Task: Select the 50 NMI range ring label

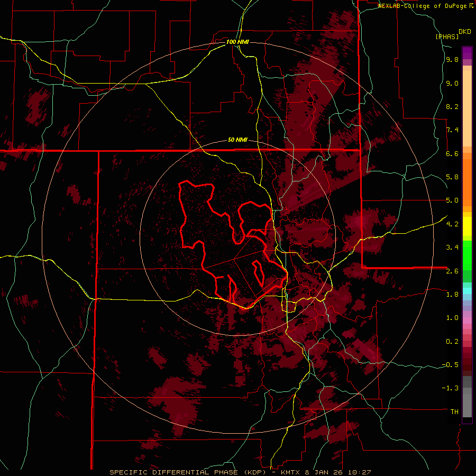Action: (x=237, y=140)
